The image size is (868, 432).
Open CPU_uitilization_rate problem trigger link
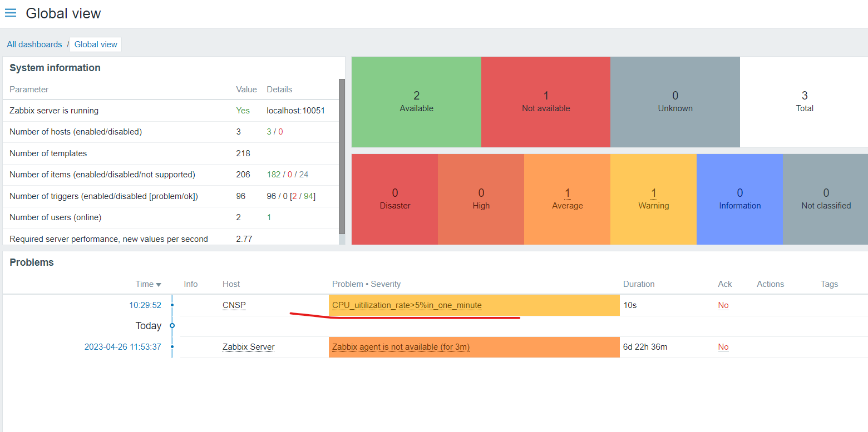407,305
